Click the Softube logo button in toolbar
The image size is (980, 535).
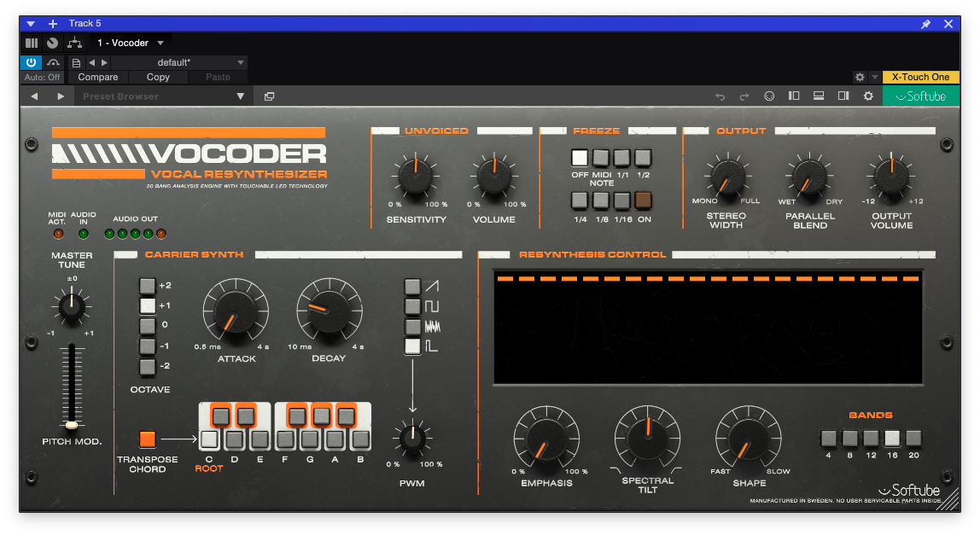click(921, 96)
